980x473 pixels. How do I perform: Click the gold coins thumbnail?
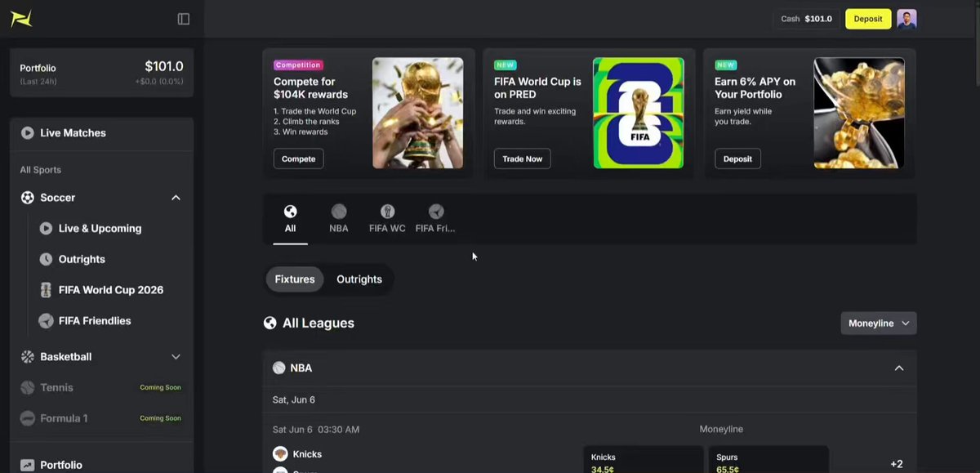pyautogui.click(x=859, y=113)
